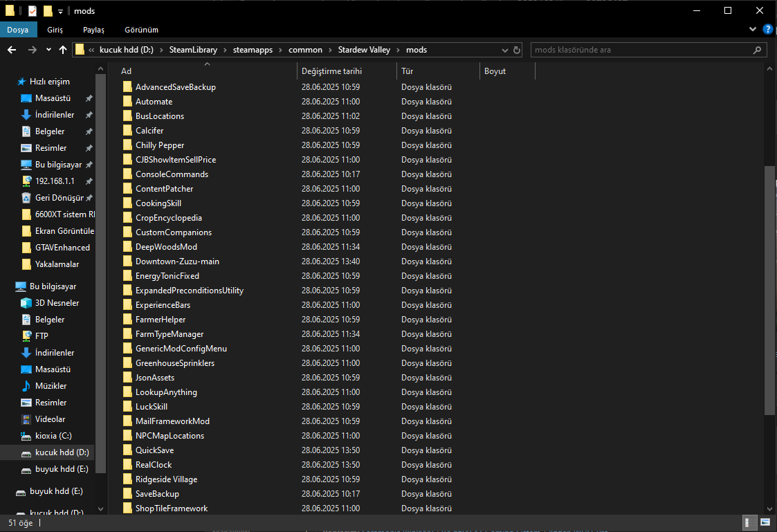This screenshot has width=777, height=532.
Task: Click 'SteamLibrary' in the address breadcrumb
Action: pyautogui.click(x=193, y=50)
